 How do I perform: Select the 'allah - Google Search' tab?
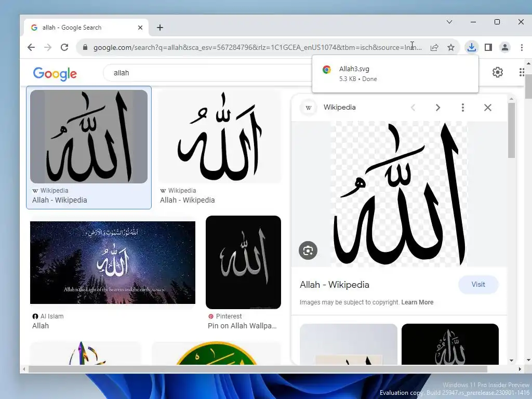[86, 28]
